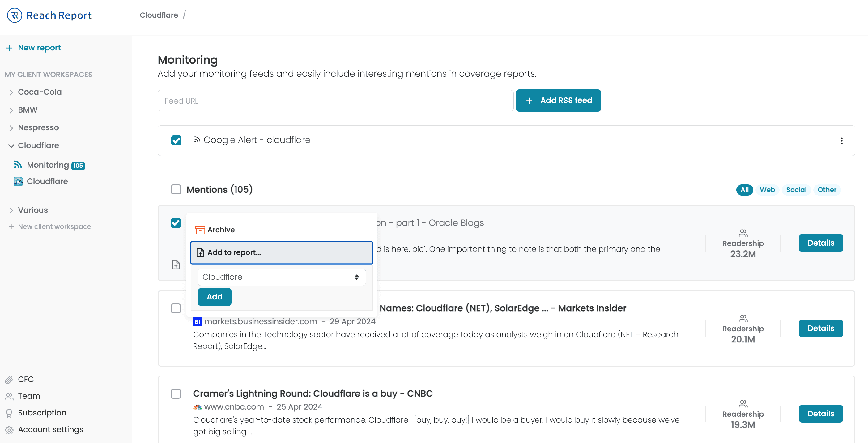Open Details for the Oracle Blogs mention

click(821, 243)
